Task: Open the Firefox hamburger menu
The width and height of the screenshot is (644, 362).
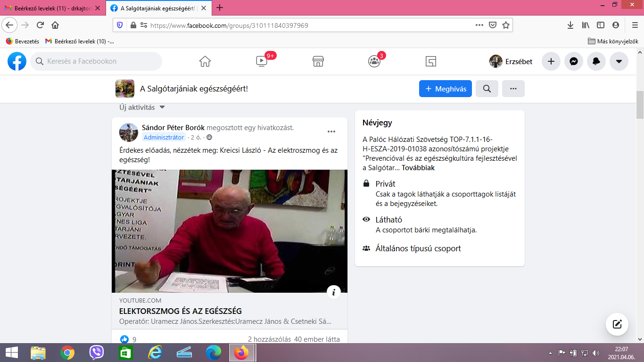Action: [x=635, y=25]
